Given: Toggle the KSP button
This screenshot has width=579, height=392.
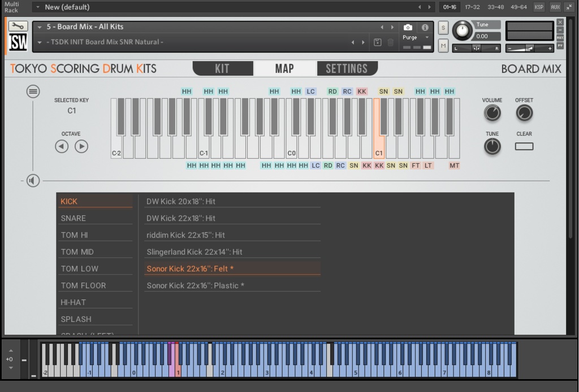Looking at the screenshot, I should [x=539, y=7].
